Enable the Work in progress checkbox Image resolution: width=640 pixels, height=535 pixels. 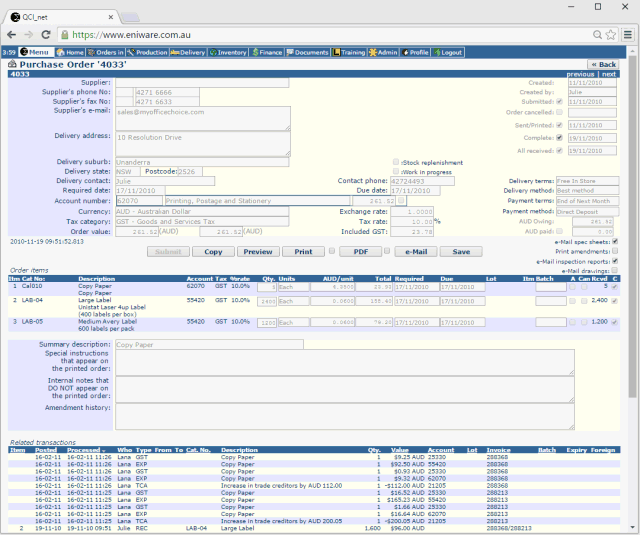396,171
